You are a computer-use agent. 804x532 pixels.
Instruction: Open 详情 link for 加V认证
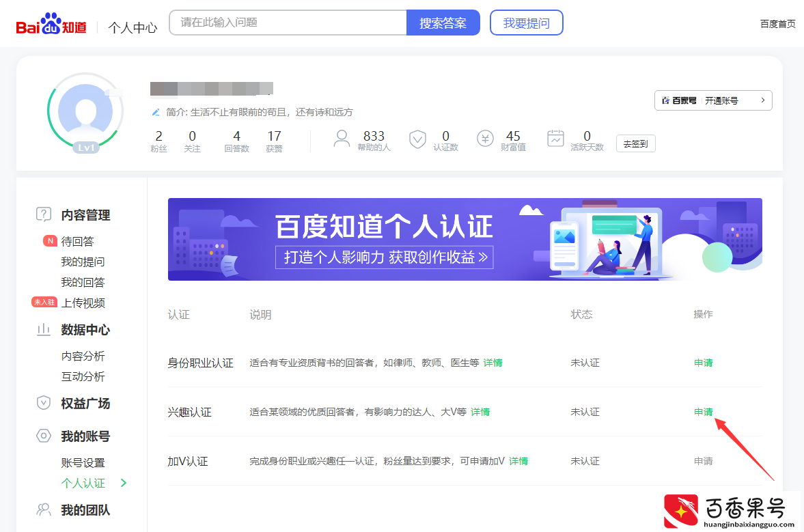tap(518, 461)
